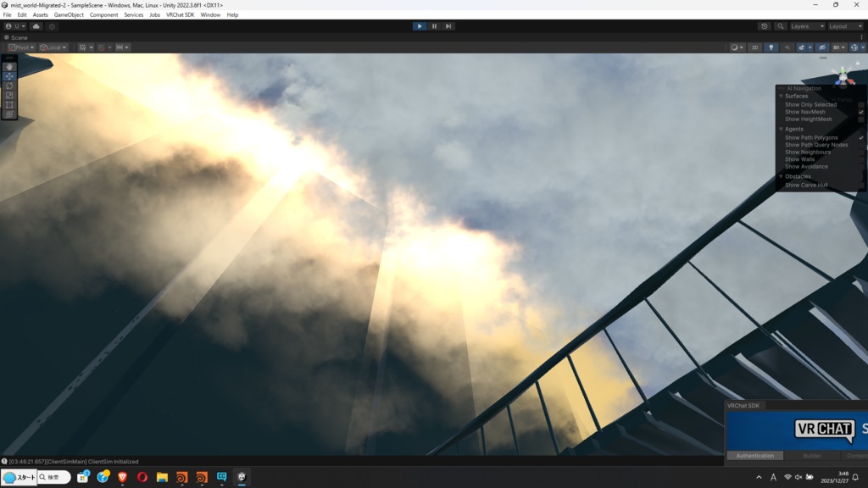Open the Assets menu
The image size is (868, 488).
click(x=40, y=15)
